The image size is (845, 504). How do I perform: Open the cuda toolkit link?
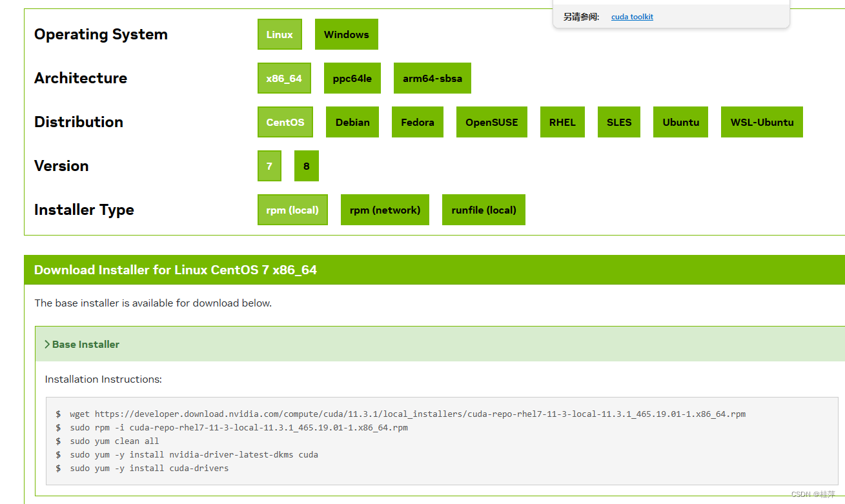[632, 17]
